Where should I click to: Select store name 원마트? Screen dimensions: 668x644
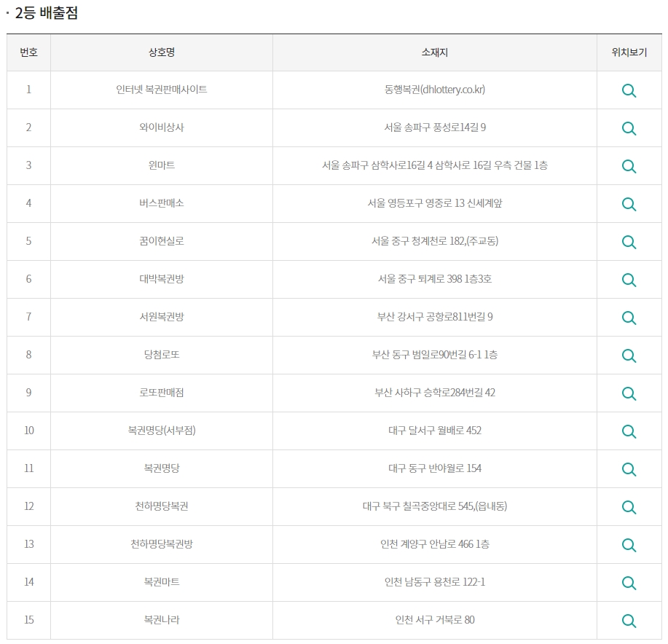pos(162,165)
